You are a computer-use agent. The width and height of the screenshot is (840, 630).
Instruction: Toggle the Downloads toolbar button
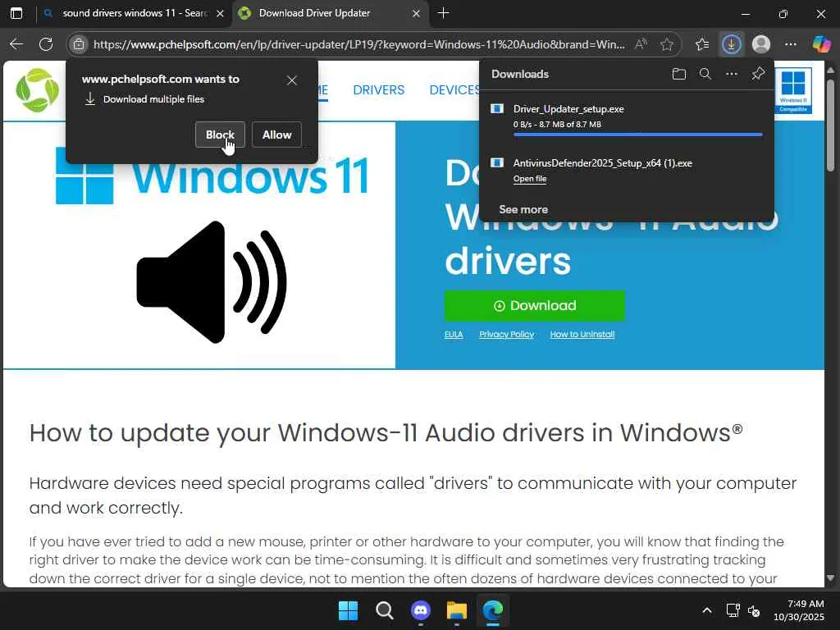[x=731, y=44]
